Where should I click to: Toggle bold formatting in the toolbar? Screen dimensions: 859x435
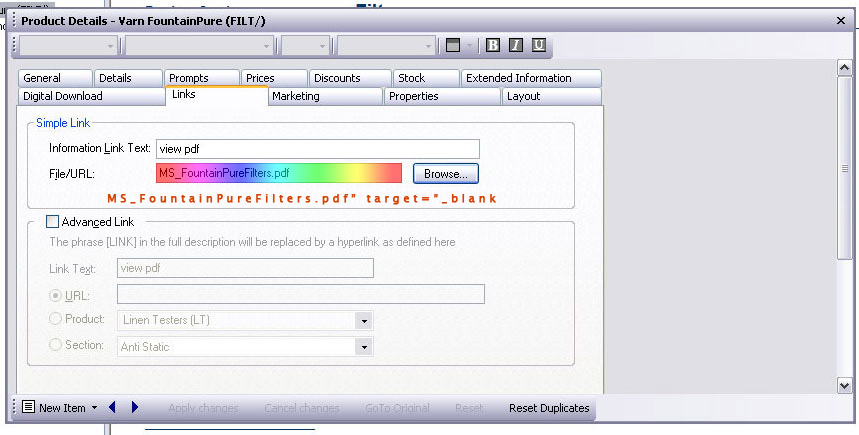pyautogui.click(x=493, y=45)
